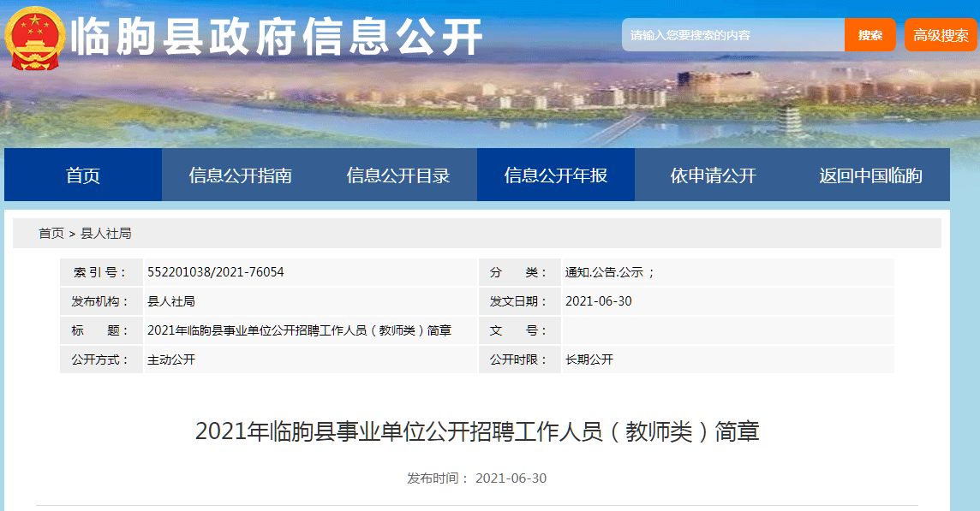Navigate to 依申请公开

tap(714, 175)
